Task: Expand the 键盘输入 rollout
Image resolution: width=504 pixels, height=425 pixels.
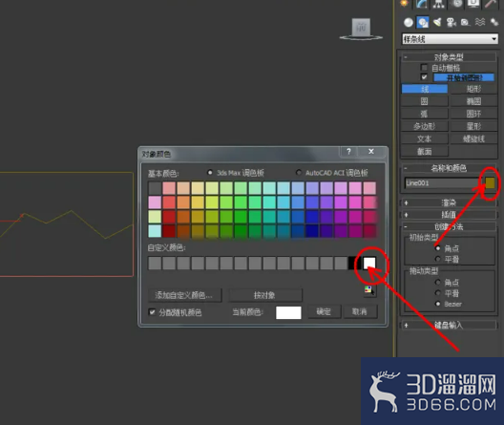Action: tap(449, 325)
